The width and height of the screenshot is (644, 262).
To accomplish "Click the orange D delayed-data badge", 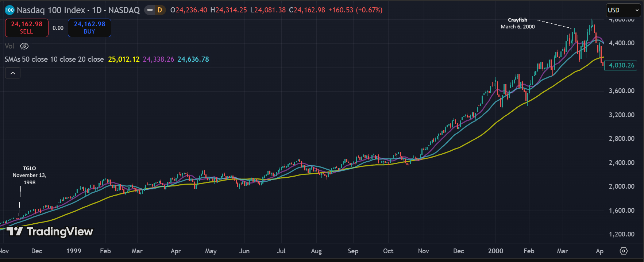I will 159,10.
